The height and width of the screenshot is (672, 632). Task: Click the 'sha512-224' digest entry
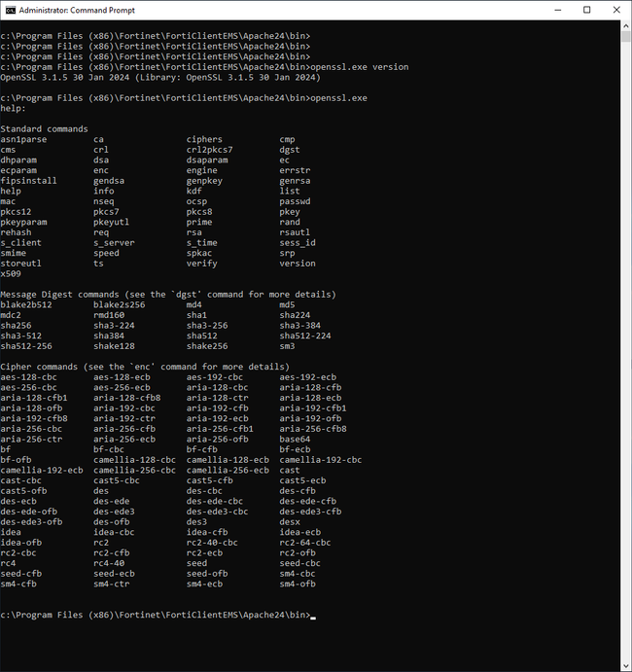[305, 336]
